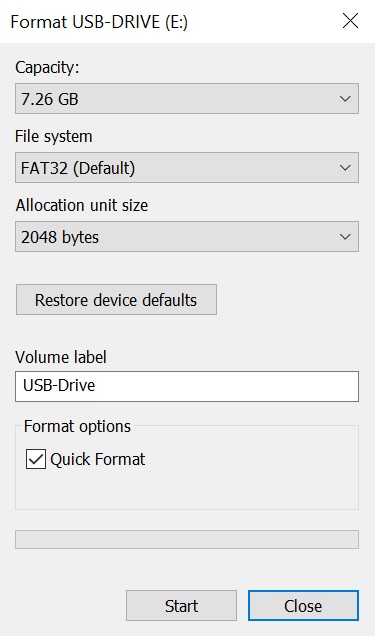The width and height of the screenshot is (375, 636).
Task: Open the 7.26 GB capacity combo box
Action: 187,99
